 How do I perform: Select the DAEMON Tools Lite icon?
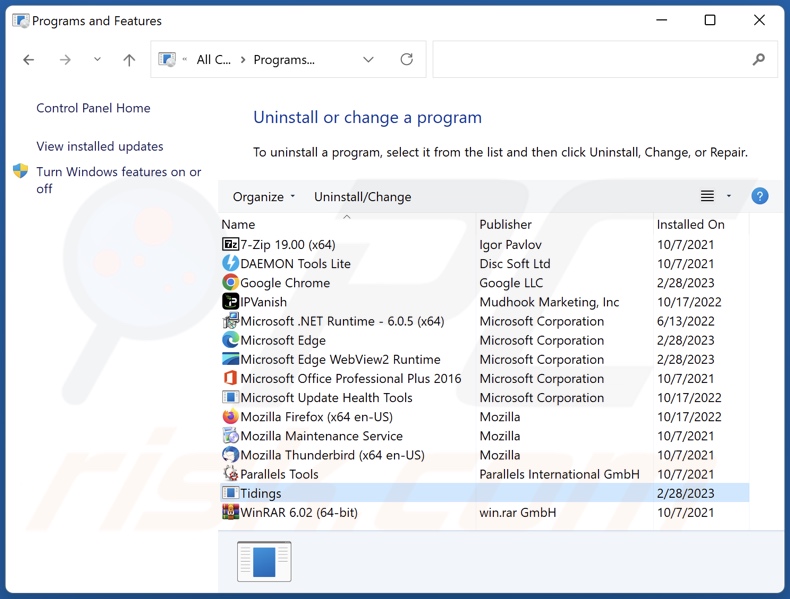point(230,263)
